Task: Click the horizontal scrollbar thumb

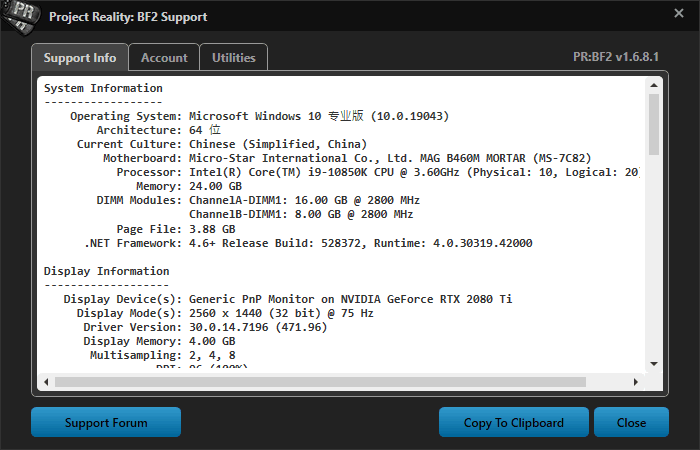Action: click(320, 382)
